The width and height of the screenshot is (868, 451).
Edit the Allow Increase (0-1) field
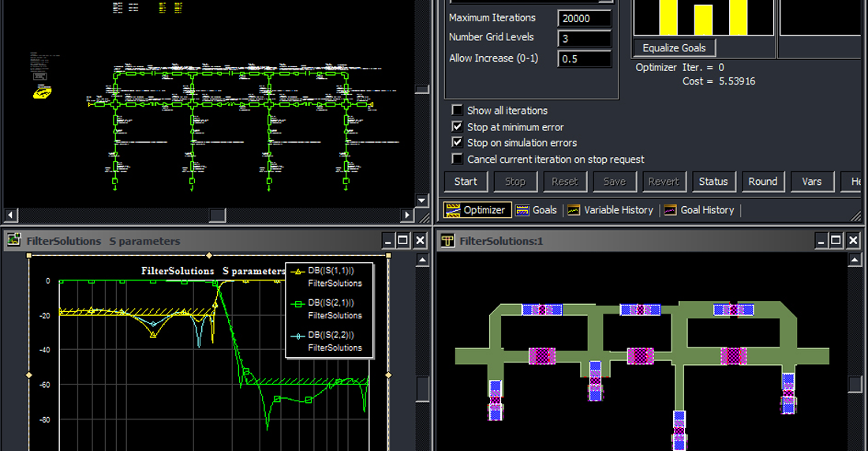pyautogui.click(x=584, y=58)
